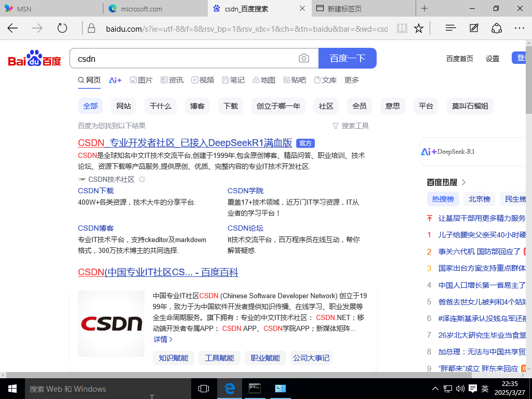
Task: Open Task View in the taskbar
Action: pyautogui.click(x=204, y=389)
